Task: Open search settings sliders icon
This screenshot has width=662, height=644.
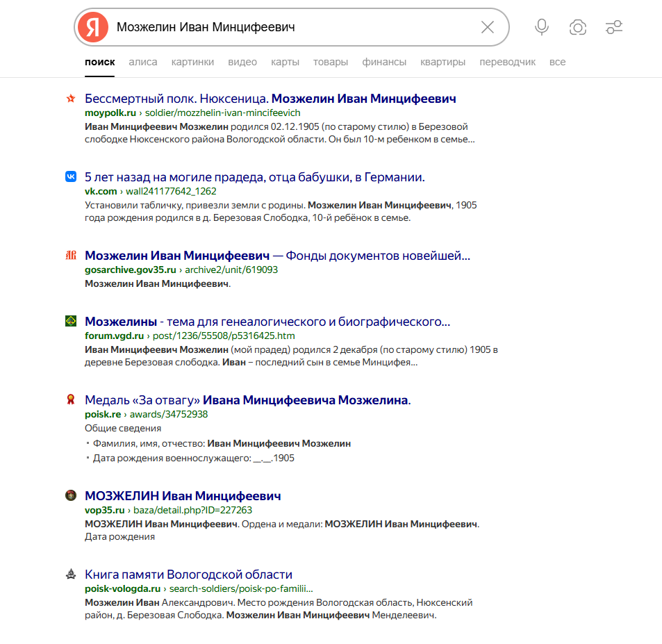Action: point(614,27)
